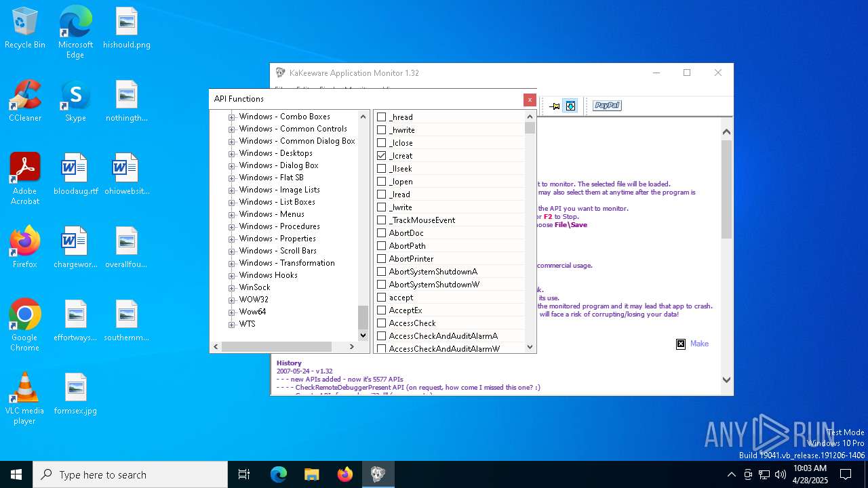Check the _hwrite API checkbox
The width and height of the screenshot is (868, 488).
pos(381,130)
